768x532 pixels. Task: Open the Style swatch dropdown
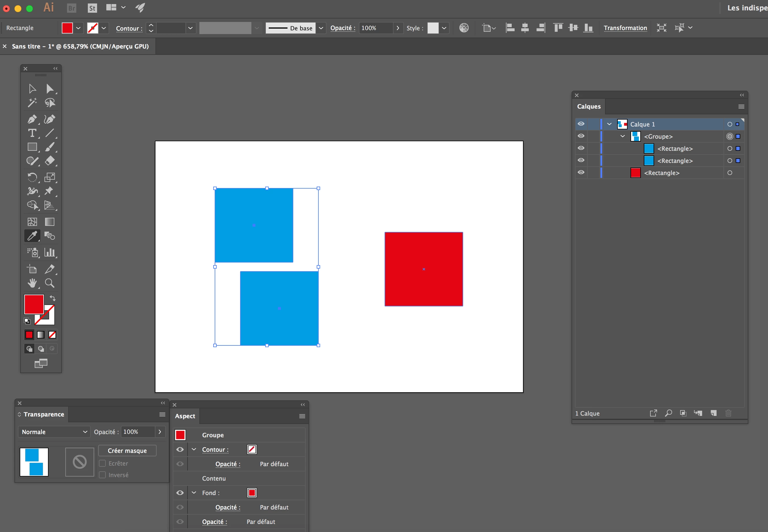(444, 28)
